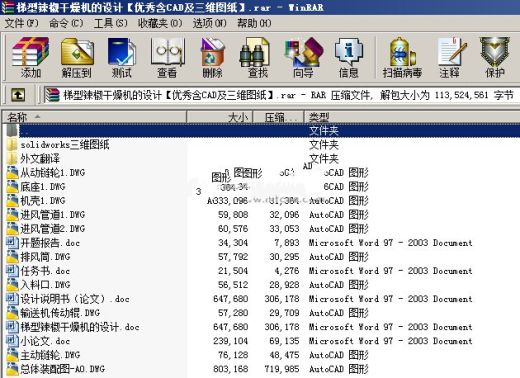
Task: Click the 保护 (Protect) shield icon
Action: coord(495,57)
